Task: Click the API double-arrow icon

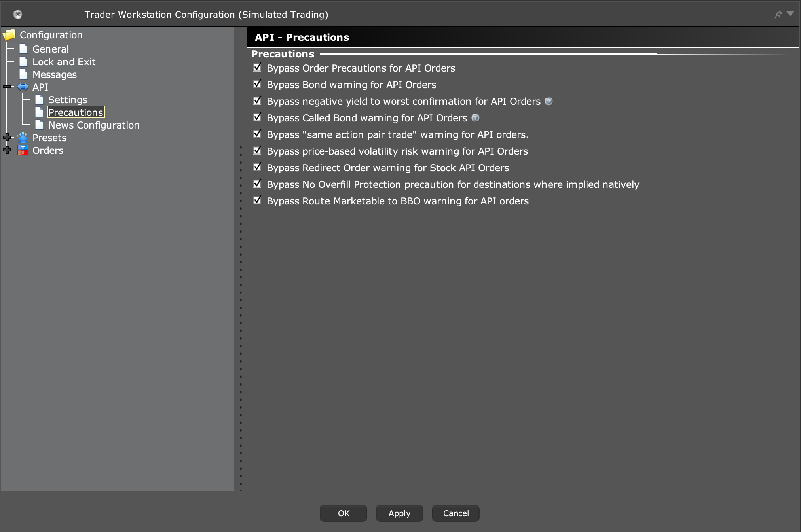Action: point(23,87)
